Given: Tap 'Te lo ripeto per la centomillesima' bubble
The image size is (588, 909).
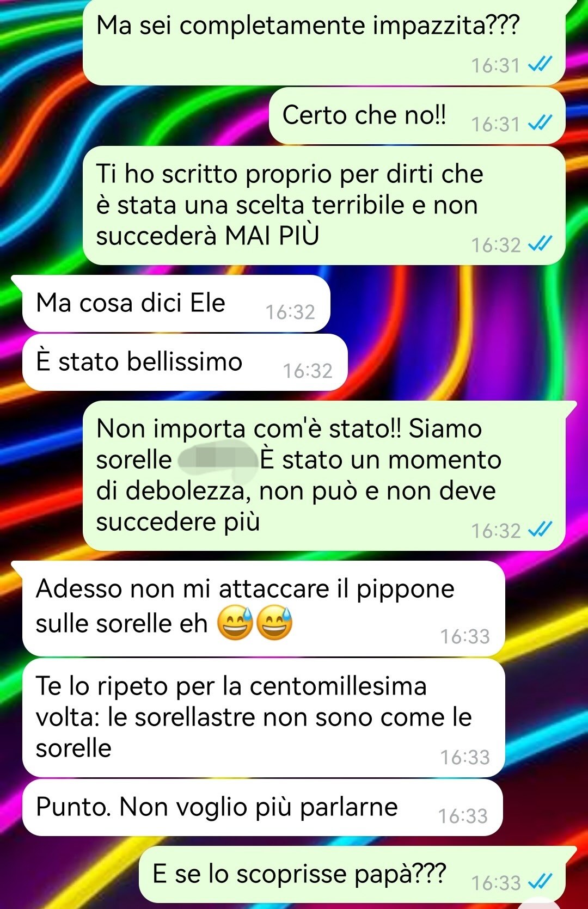Looking at the screenshot, I should (264, 717).
